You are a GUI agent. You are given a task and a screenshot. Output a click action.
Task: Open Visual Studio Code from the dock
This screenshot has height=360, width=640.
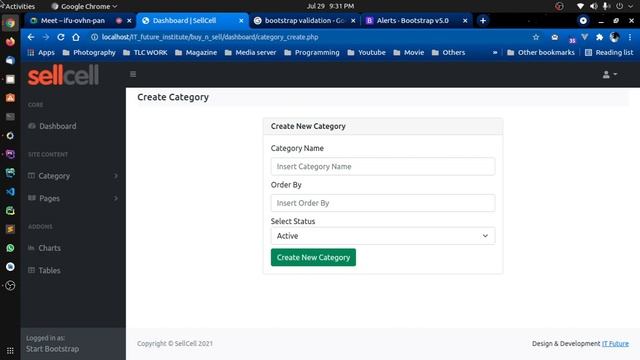10,191
